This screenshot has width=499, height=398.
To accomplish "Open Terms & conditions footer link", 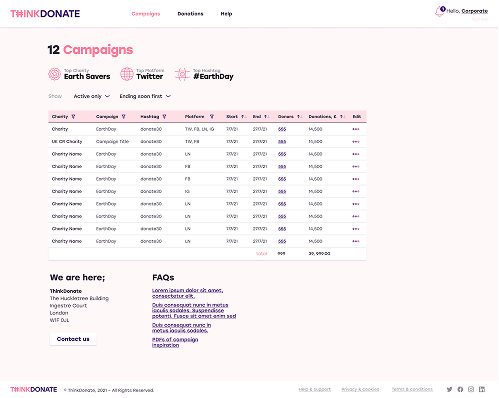I will coord(412,389).
